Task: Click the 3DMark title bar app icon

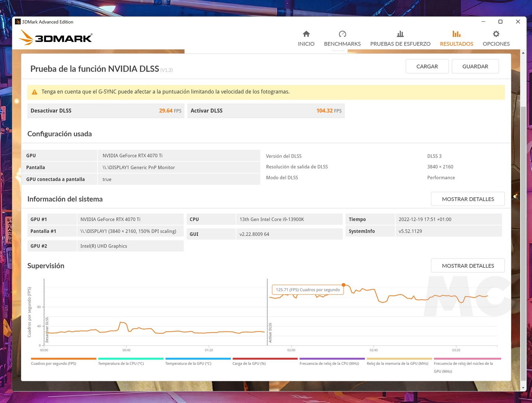Action: (18, 22)
